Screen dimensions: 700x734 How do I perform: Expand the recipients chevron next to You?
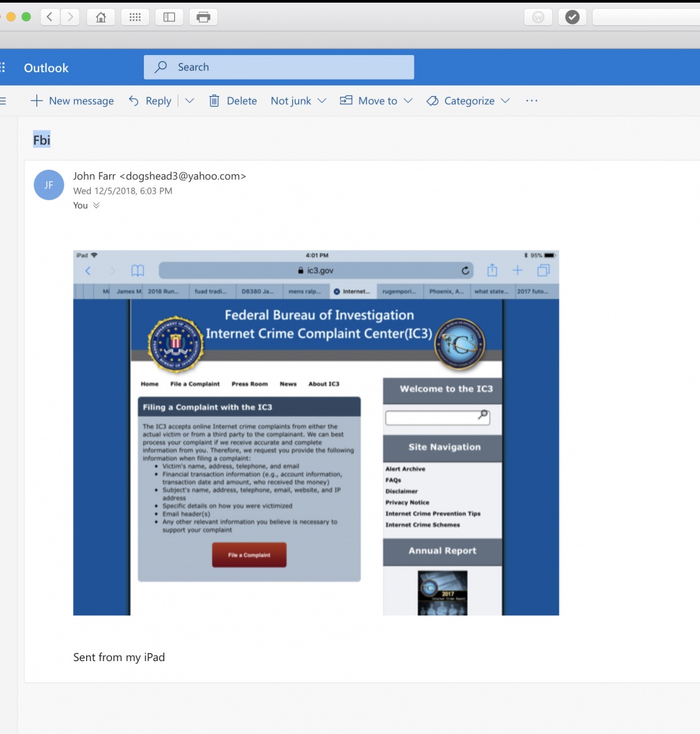[x=96, y=206]
